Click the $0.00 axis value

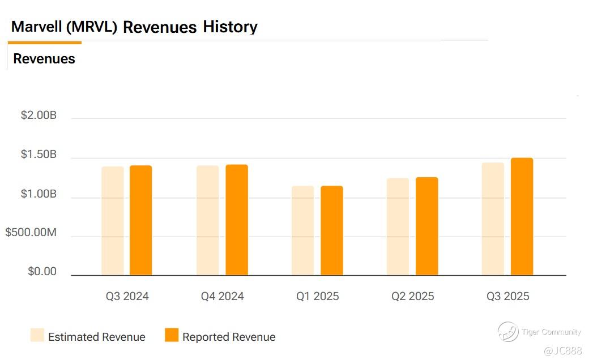point(42,271)
